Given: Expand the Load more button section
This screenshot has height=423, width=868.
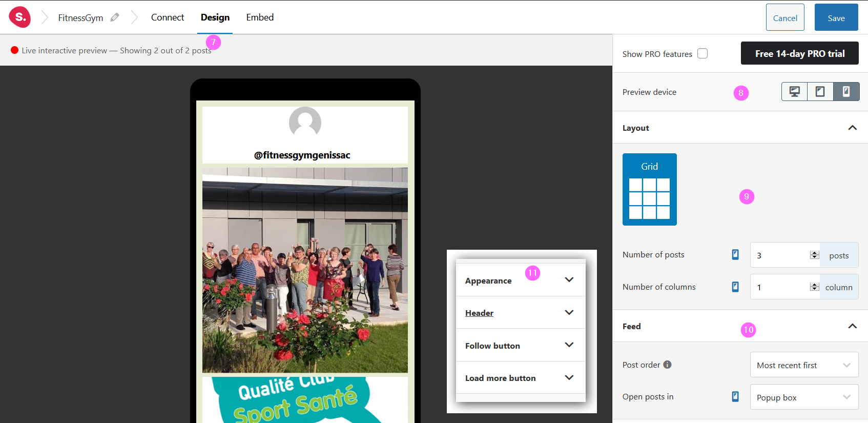Looking at the screenshot, I should pyautogui.click(x=521, y=378).
